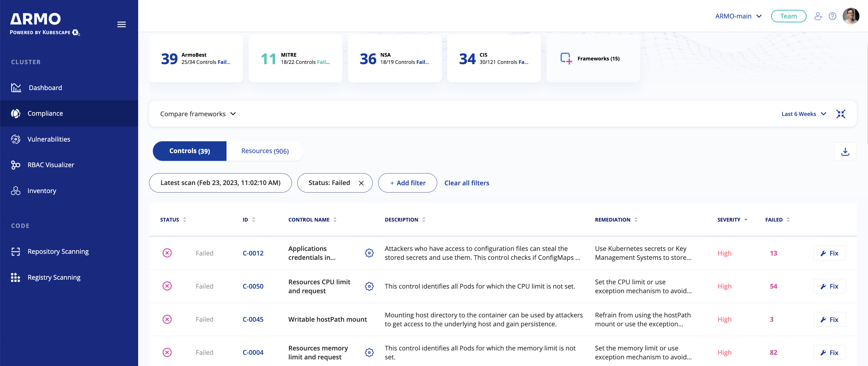868x366 pixels.
Task: Switch to the Resources (906) tab
Action: (265, 151)
